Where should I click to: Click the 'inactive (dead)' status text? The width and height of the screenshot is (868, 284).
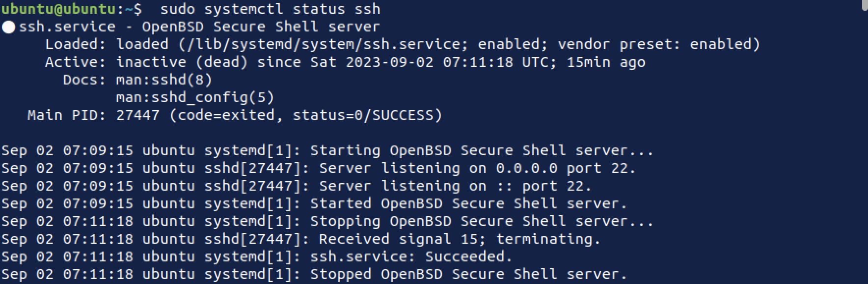coord(182,62)
